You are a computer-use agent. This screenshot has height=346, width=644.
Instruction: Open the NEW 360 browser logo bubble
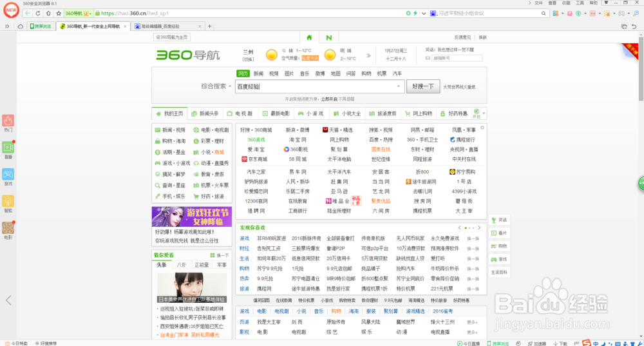tap(11, 10)
